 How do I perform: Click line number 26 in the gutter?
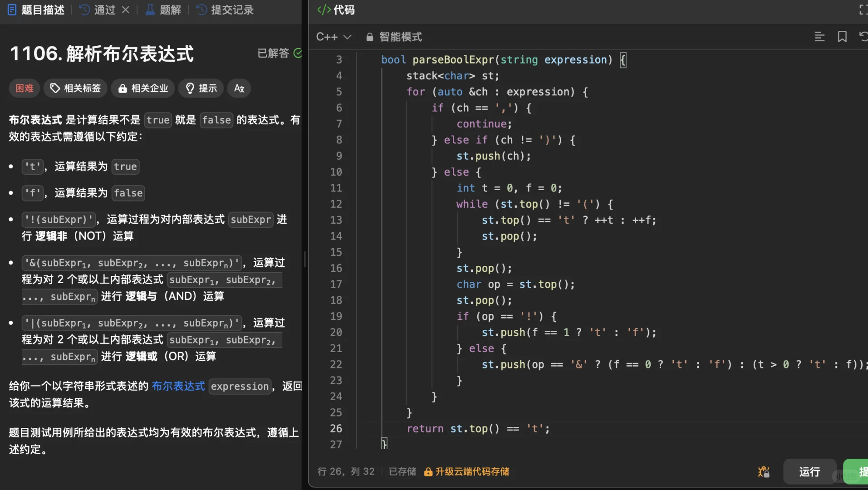336,429
